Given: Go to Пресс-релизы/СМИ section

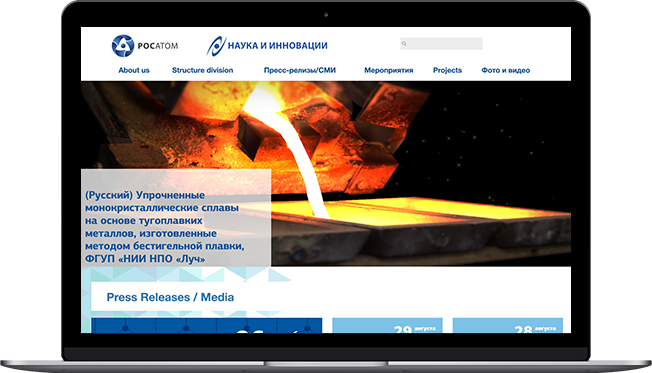Looking at the screenshot, I should pyautogui.click(x=300, y=70).
